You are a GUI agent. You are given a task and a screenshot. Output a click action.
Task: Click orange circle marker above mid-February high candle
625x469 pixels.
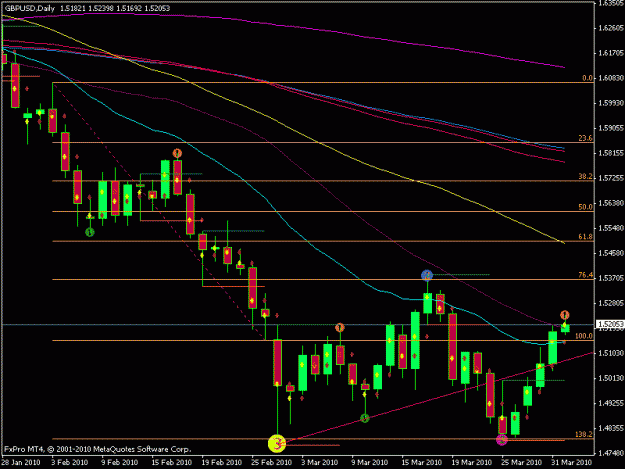point(177,153)
